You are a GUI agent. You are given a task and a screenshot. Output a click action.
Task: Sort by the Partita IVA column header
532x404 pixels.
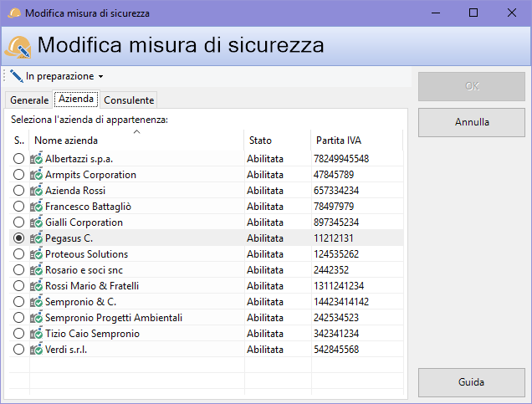[x=356, y=141]
